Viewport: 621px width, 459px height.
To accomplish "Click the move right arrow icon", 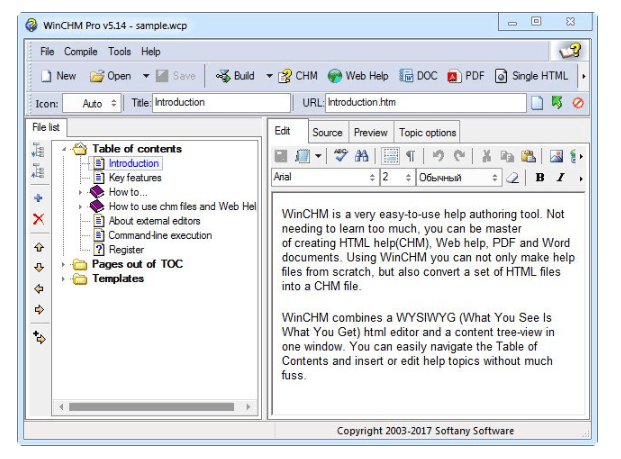I will tap(39, 309).
